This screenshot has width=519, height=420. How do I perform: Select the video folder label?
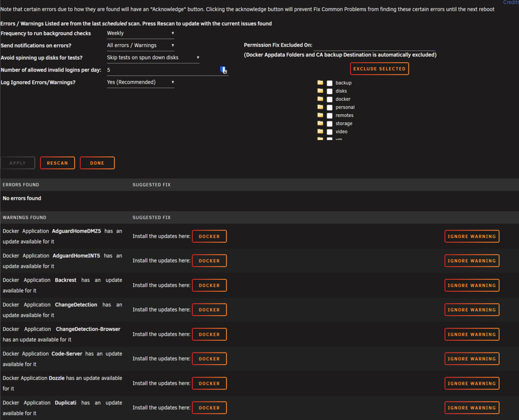[x=342, y=131]
